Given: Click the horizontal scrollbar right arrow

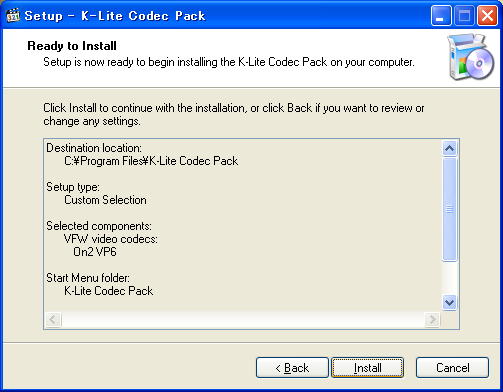Looking at the screenshot, I should (x=432, y=319).
